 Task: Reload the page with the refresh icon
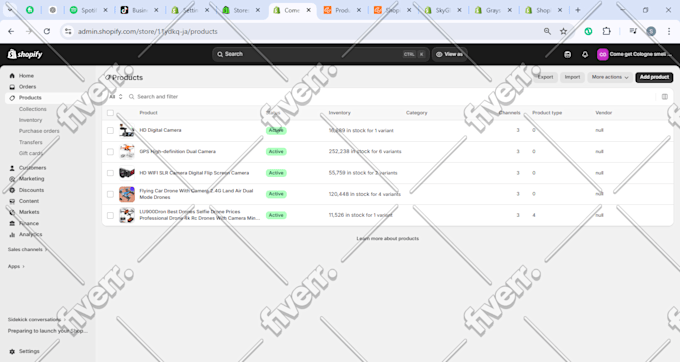coord(47,31)
